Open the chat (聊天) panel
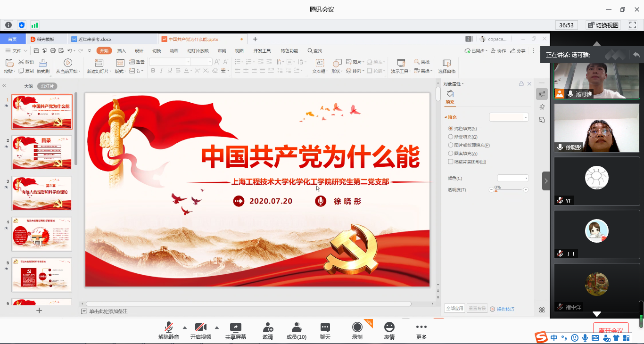This screenshot has width=644, height=344. coord(325,330)
